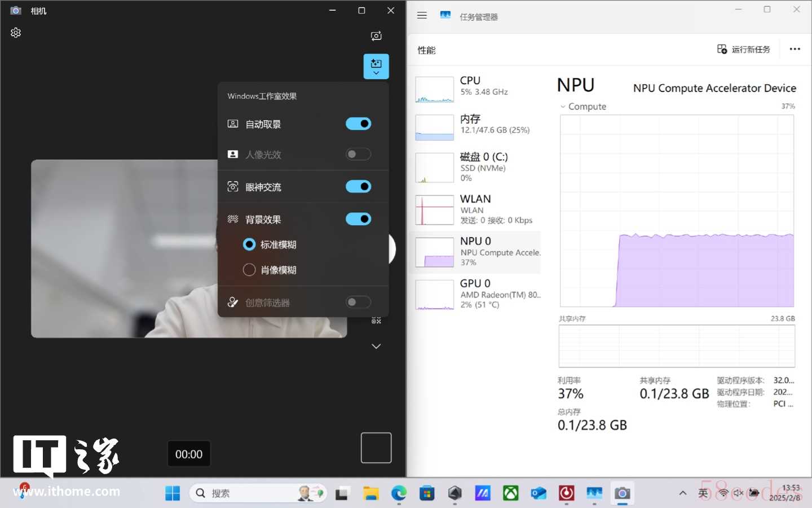Click the Task Manager more options ellipsis

coord(795,49)
